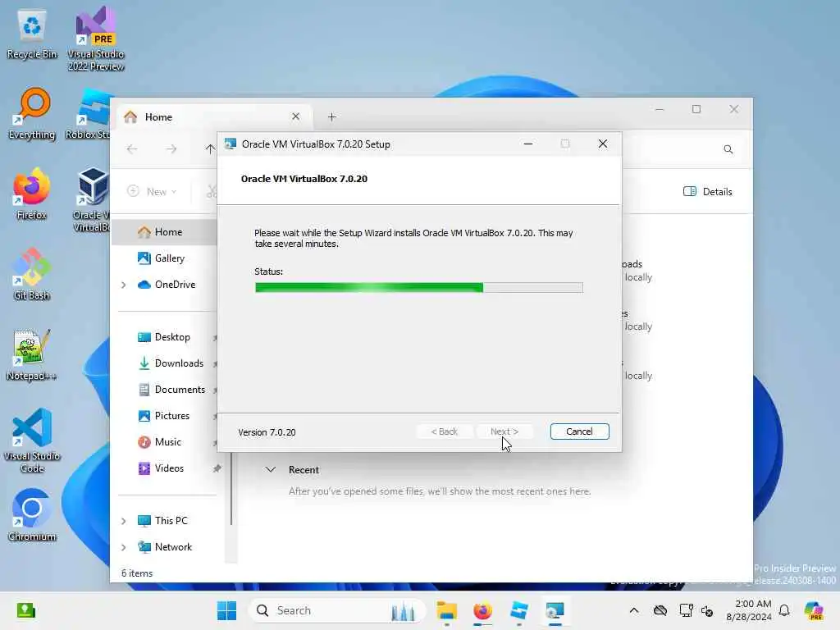The image size is (840, 630).
Task: Open the Recycle Bin desktop icon
Action: click(x=32, y=34)
